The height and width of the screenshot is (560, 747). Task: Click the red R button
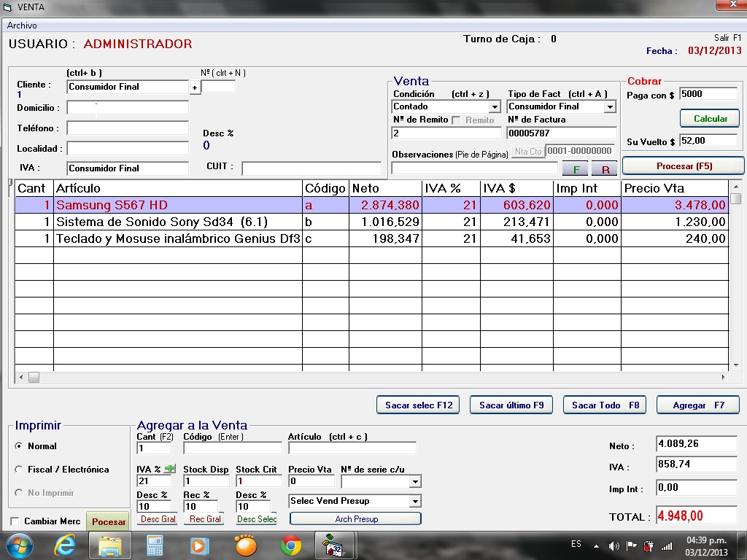coord(605,169)
